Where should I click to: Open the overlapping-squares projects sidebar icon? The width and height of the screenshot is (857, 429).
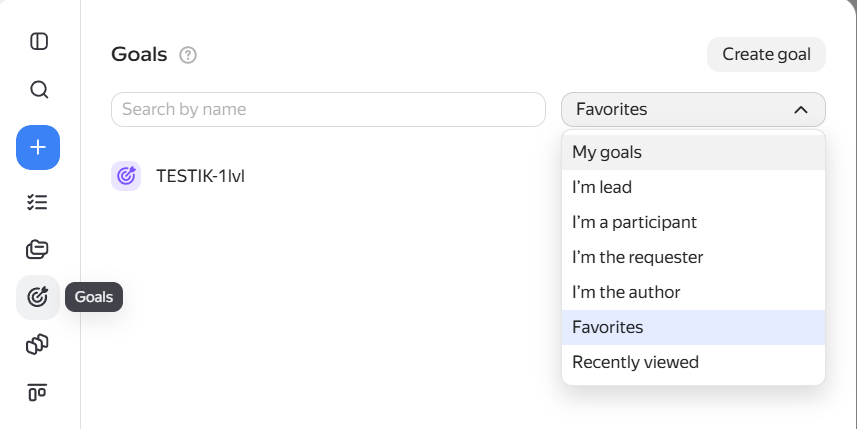pyautogui.click(x=38, y=345)
